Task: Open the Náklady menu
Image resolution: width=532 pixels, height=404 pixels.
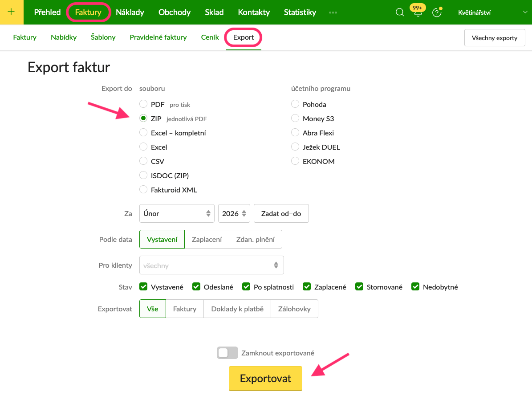Action: (x=130, y=12)
